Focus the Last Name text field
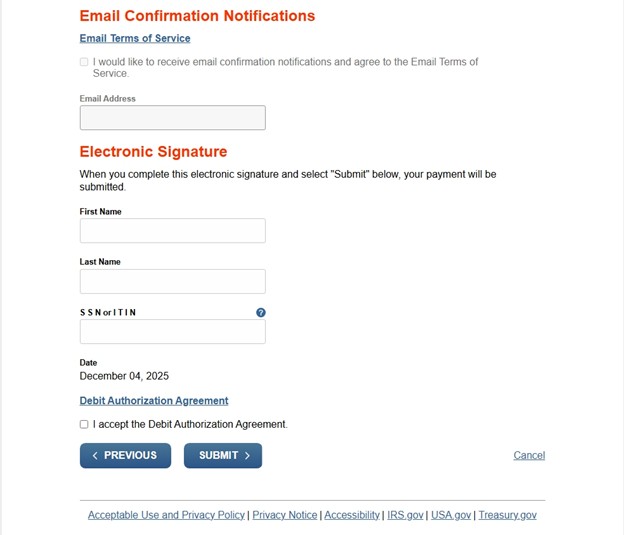 [172, 281]
